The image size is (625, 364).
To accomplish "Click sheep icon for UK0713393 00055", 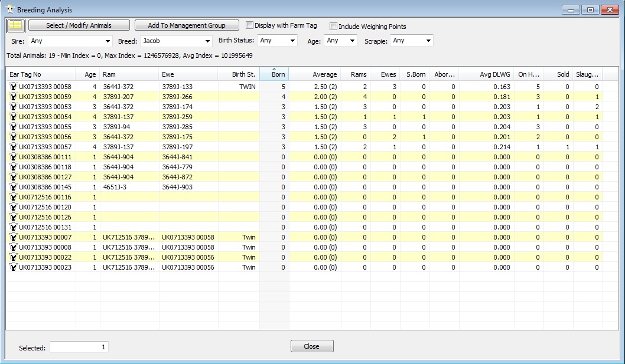I will tap(13, 127).
